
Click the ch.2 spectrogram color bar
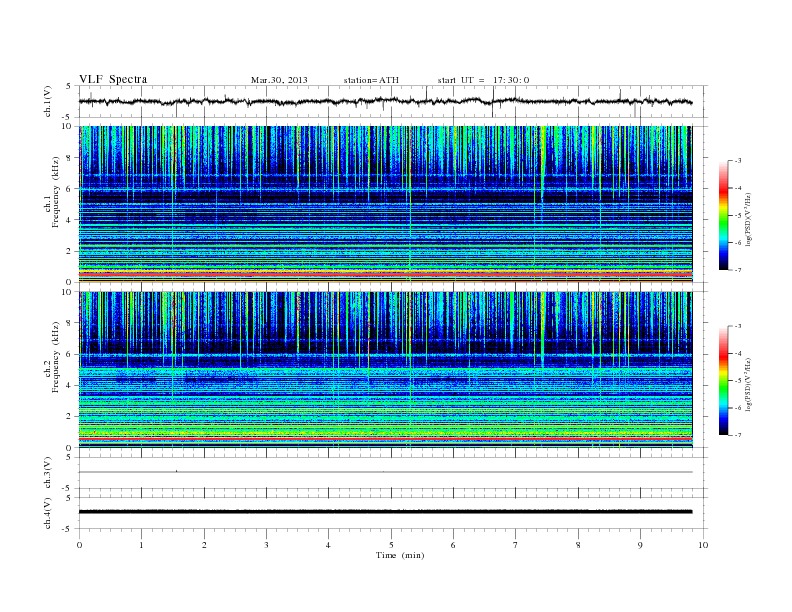click(x=723, y=380)
